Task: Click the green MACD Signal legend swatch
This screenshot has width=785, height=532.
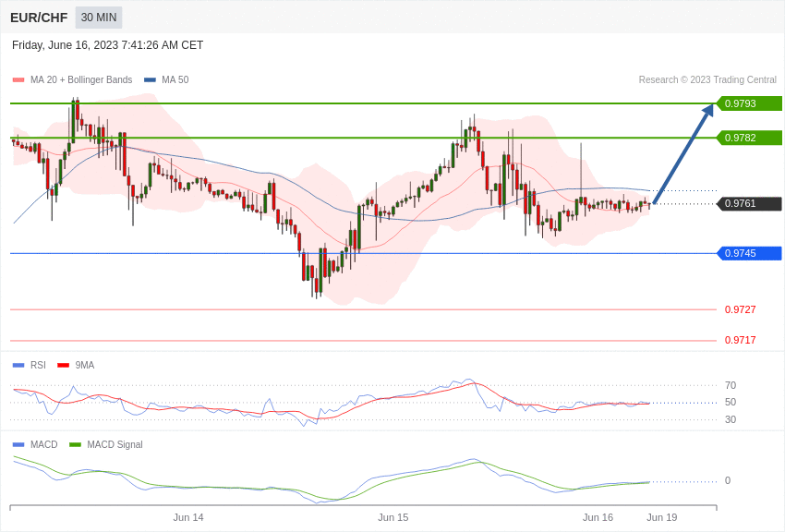Action: tap(75, 445)
